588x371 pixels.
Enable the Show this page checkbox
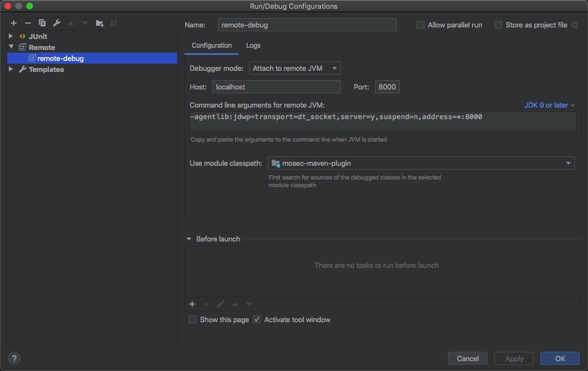193,319
